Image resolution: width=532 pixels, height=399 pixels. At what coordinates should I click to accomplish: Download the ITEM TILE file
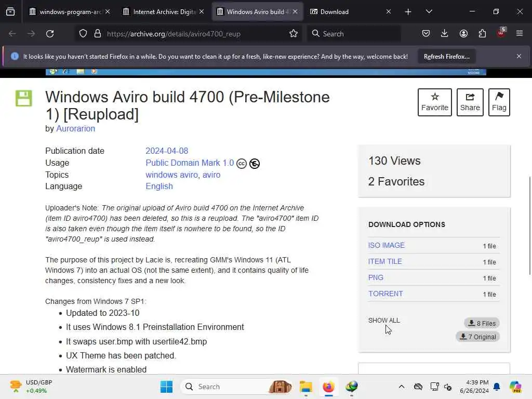point(385,262)
